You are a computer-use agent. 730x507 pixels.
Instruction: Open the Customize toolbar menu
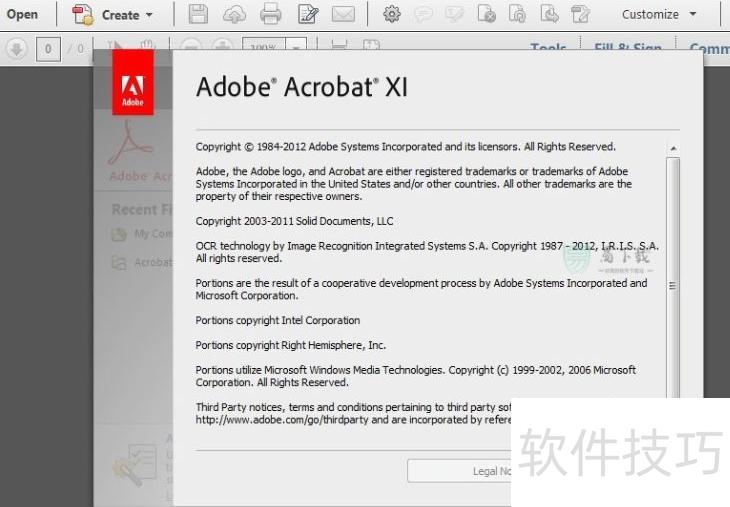tap(659, 14)
